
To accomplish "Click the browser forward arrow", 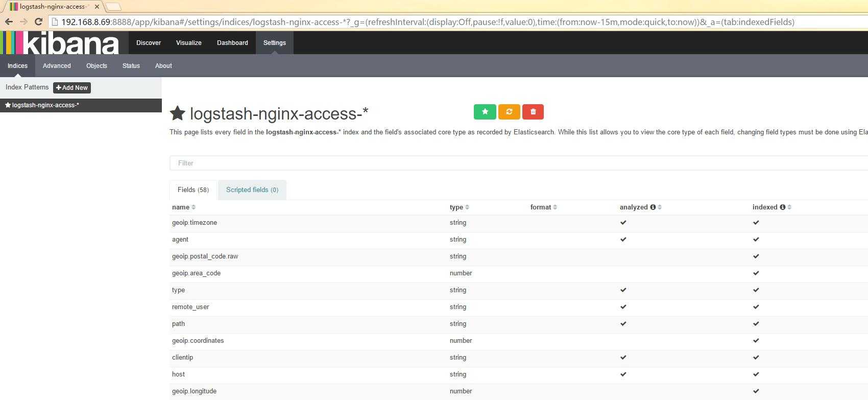I will click(23, 21).
